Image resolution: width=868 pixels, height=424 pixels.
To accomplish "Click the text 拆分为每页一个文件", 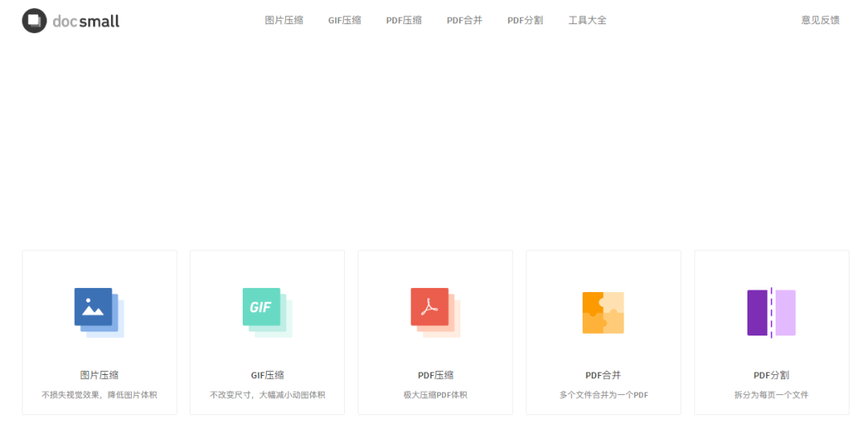I will 772,395.
